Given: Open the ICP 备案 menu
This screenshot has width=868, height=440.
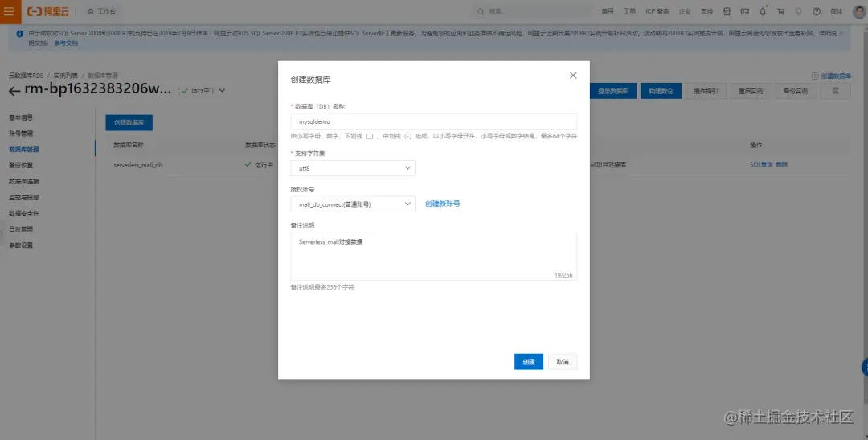Looking at the screenshot, I should click(x=657, y=11).
